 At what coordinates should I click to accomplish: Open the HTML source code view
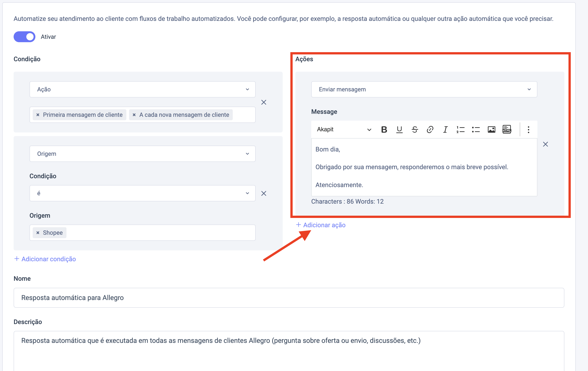click(x=507, y=129)
